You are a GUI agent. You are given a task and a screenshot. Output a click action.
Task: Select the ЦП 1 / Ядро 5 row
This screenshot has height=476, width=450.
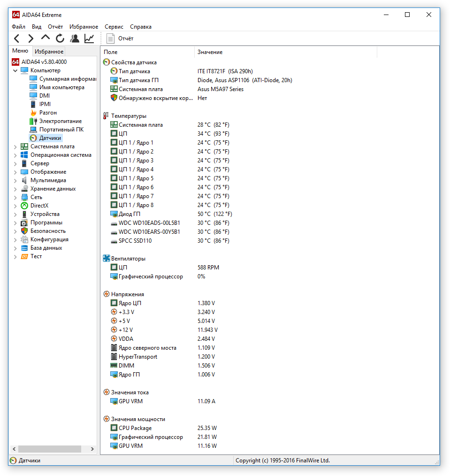click(x=169, y=178)
